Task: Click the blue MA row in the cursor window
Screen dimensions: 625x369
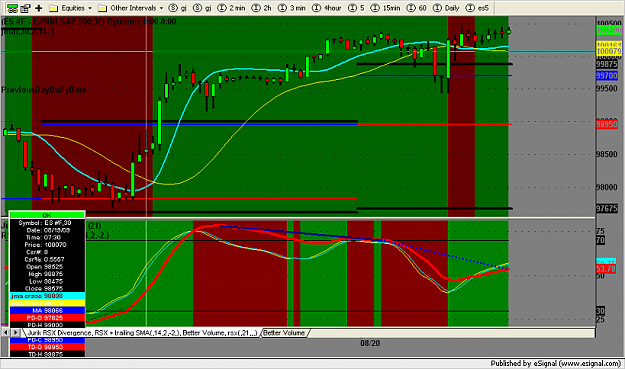Action: point(47,310)
